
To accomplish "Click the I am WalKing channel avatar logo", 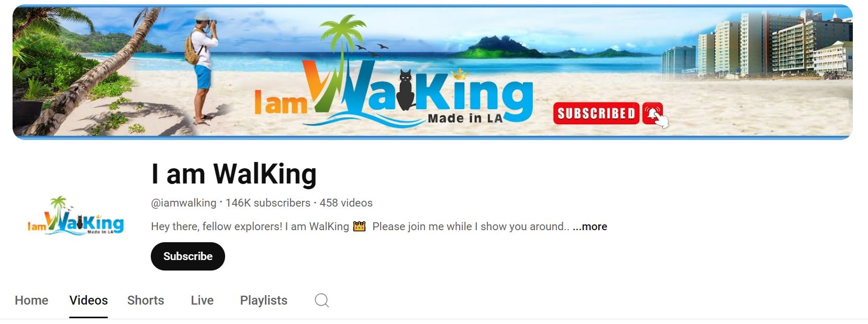I will tap(76, 215).
